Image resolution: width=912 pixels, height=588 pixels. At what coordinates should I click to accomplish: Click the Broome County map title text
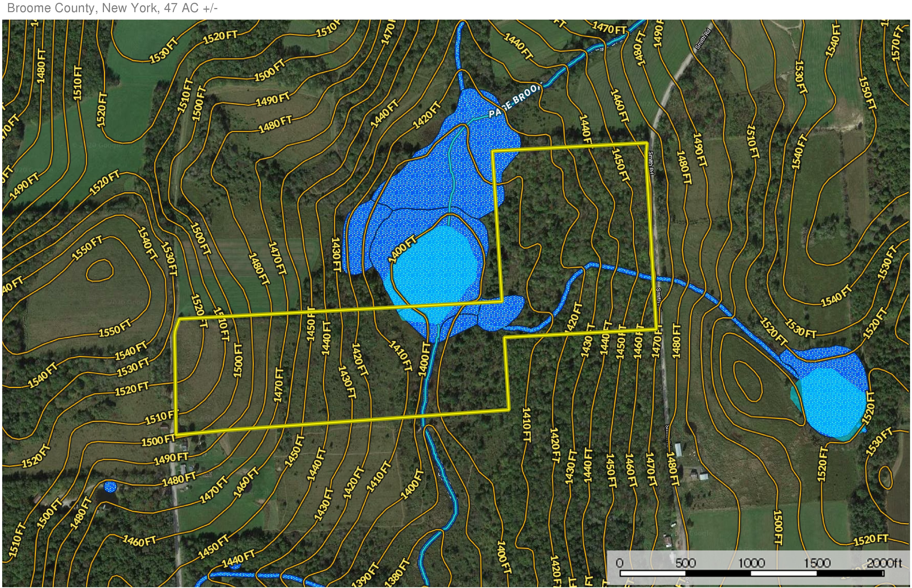112,8
